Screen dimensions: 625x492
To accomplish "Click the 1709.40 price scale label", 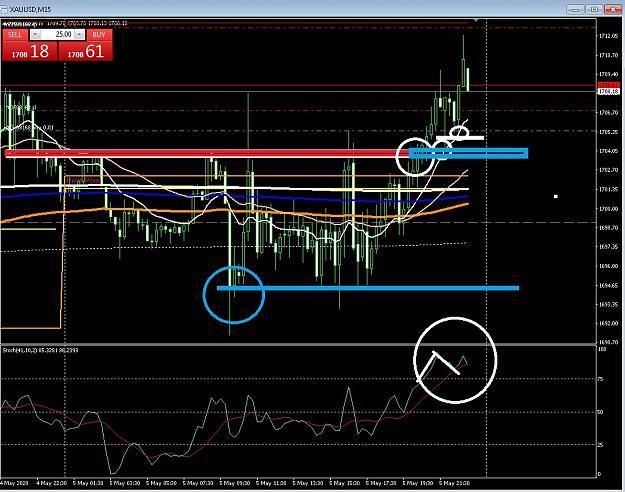I will 609,74.
